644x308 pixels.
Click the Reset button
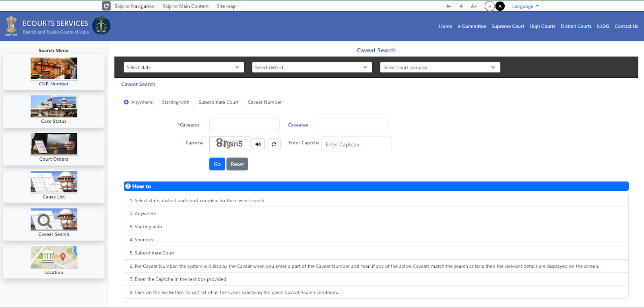(x=237, y=164)
